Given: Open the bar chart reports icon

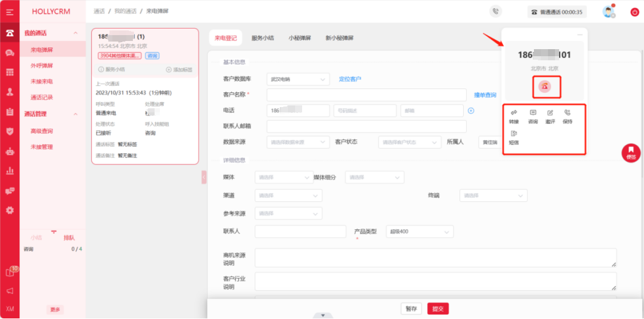Looking at the screenshot, I should click(x=10, y=171).
